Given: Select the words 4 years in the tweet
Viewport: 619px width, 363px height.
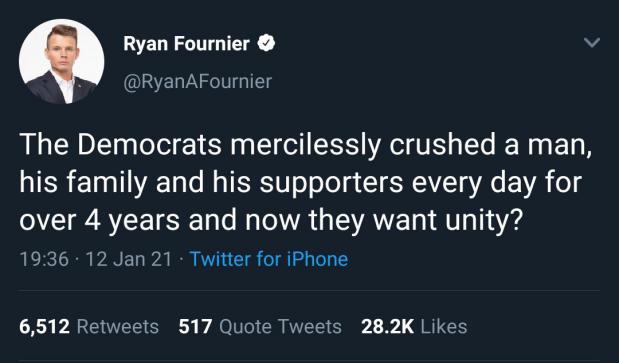Looking at the screenshot, I should pyautogui.click(x=131, y=221).
